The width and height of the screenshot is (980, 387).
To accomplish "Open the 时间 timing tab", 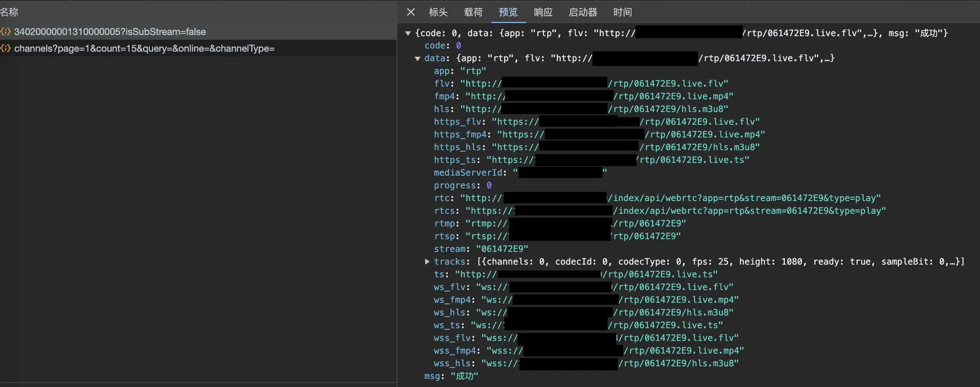I will click(x=622, y=12).
